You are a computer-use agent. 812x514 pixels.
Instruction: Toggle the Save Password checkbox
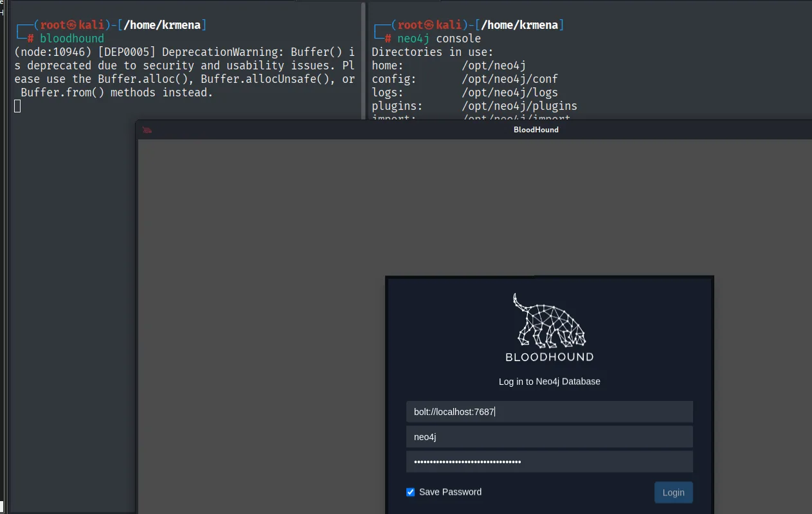pyautogui.click(x=411, y=492)
